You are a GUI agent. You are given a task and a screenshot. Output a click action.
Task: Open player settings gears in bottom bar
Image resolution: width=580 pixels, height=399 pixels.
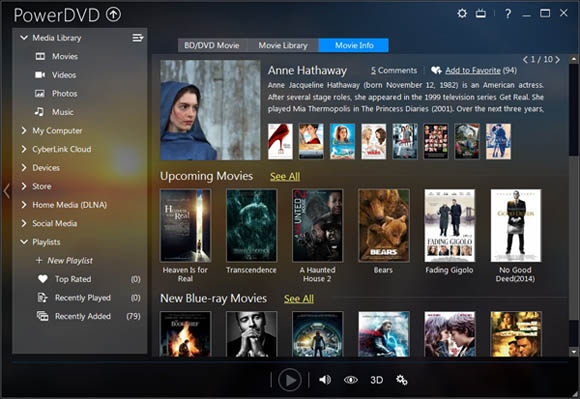click(x=402, y=380)
